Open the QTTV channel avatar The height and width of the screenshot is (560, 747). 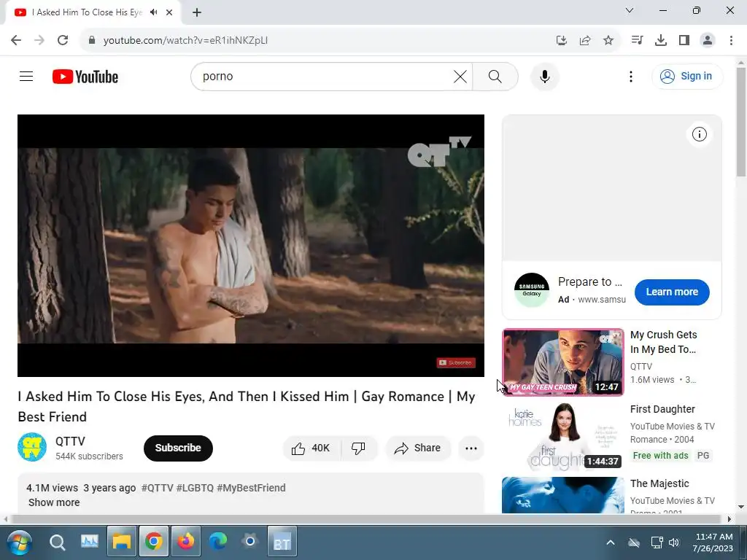click(x=32, y=447)
